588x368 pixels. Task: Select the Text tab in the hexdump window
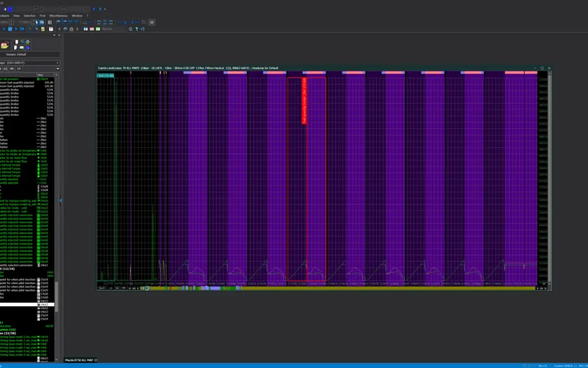click(x=102, y=288)
